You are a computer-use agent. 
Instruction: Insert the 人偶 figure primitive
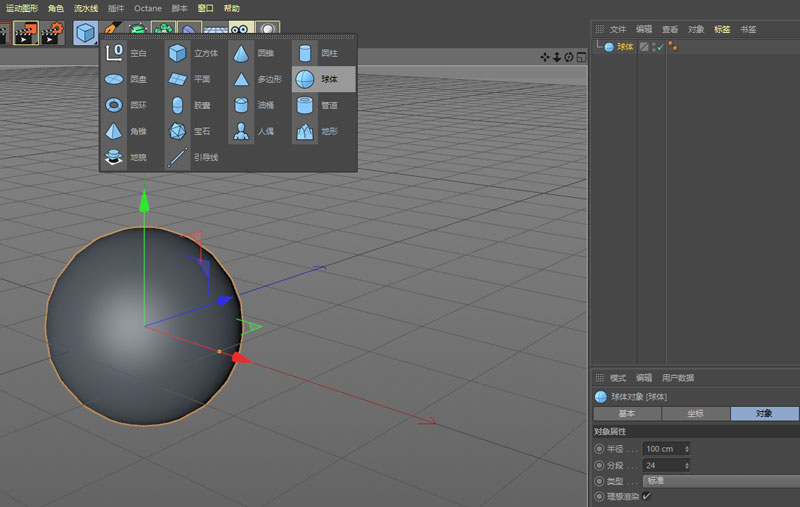pos(241,131)
